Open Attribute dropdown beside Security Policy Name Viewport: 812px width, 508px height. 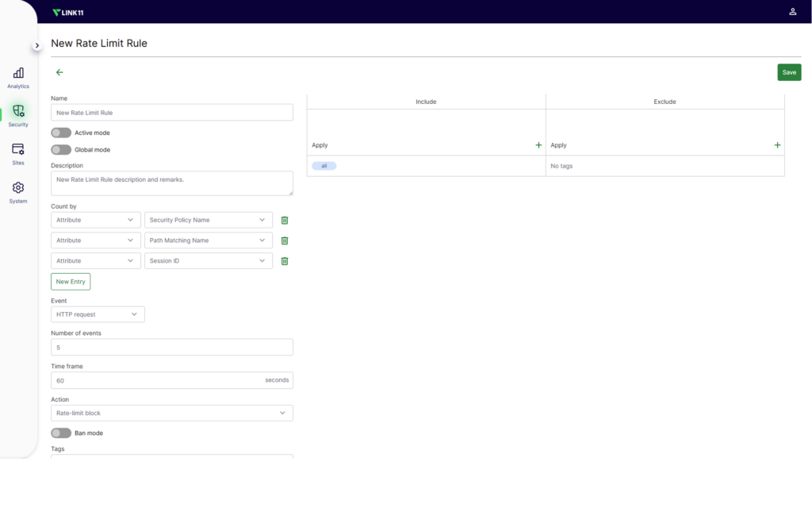(96, 220)
